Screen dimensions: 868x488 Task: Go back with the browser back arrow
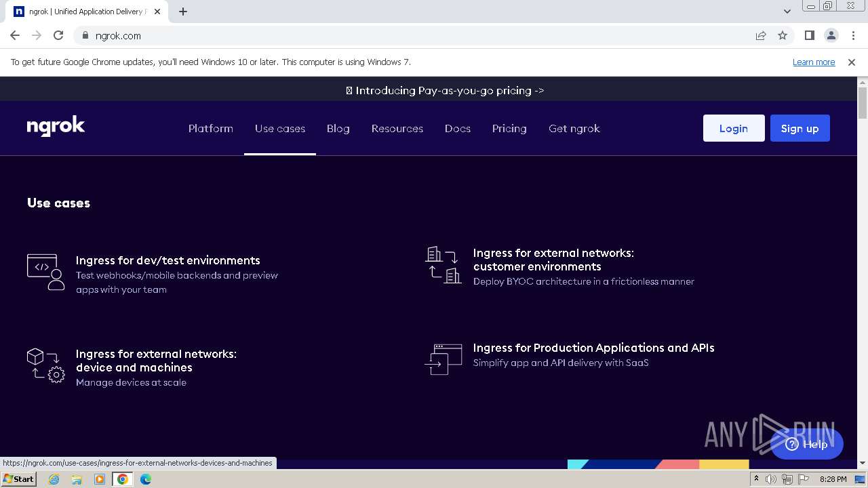pyautogui.click(x=15, y=35)
